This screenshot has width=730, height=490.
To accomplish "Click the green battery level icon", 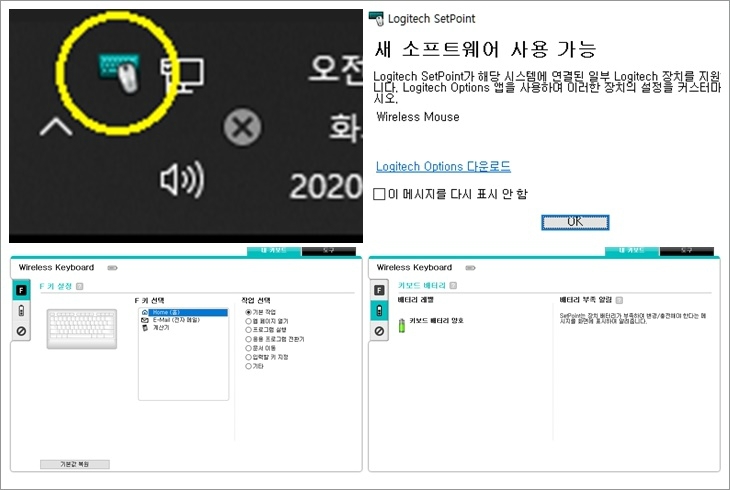I will click(402, 325).
